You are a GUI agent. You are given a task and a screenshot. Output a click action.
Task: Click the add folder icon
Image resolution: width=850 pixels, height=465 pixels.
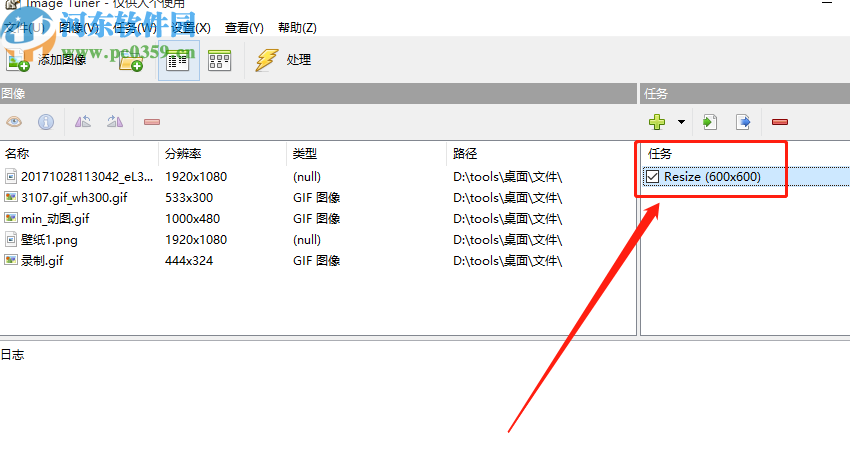[131, 61]
